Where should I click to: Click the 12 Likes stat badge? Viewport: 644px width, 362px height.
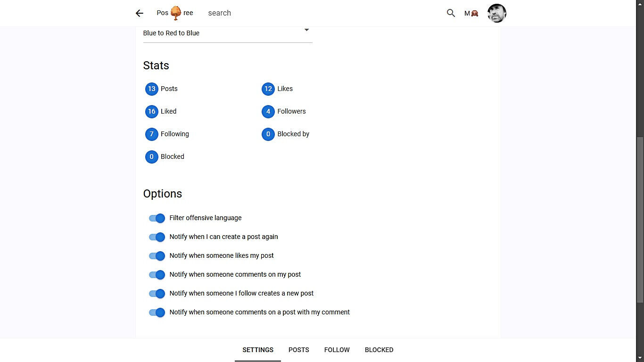click(x=268, y=89)
